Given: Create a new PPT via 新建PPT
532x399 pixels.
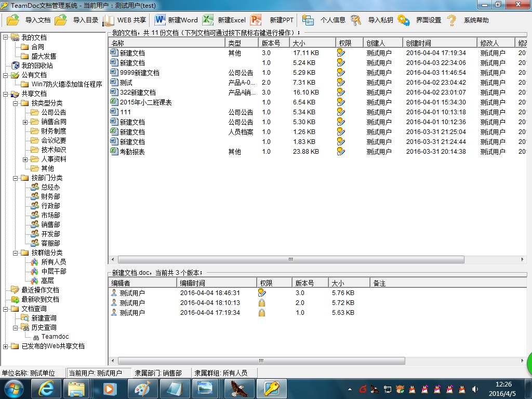Looking at the screenshot, I should click(272, 20).
